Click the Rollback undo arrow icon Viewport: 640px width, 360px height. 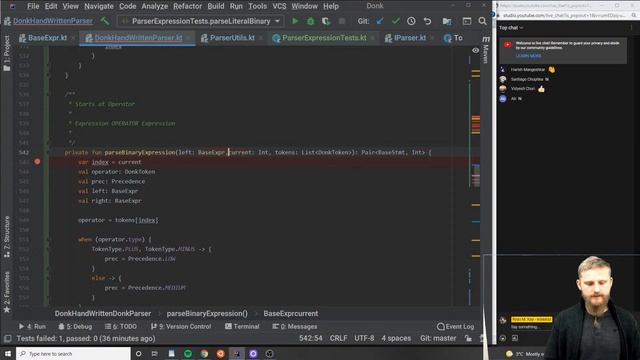coord(427,21)
